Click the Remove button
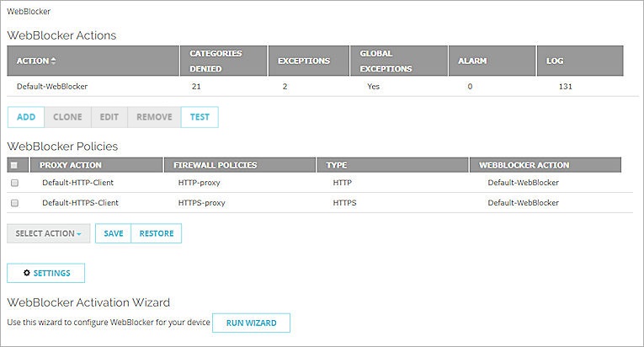Viewport: 644px width, 347px height. pos(154,117)
